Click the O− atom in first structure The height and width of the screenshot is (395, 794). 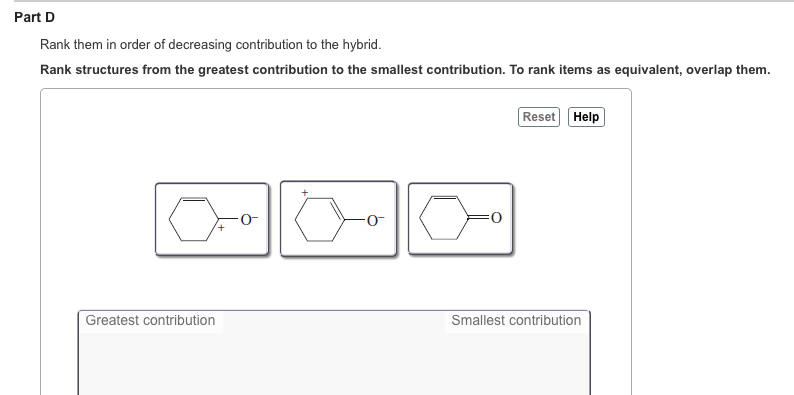[249, 219]
